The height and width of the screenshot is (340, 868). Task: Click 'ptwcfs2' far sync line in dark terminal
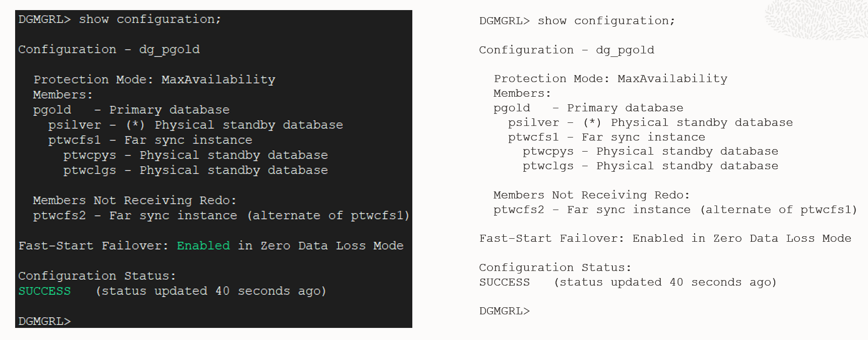(x=221, y=215)
